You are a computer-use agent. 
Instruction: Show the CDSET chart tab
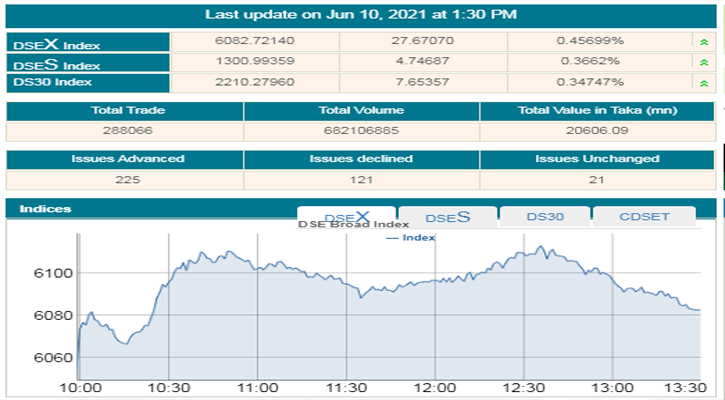[643, 217]
